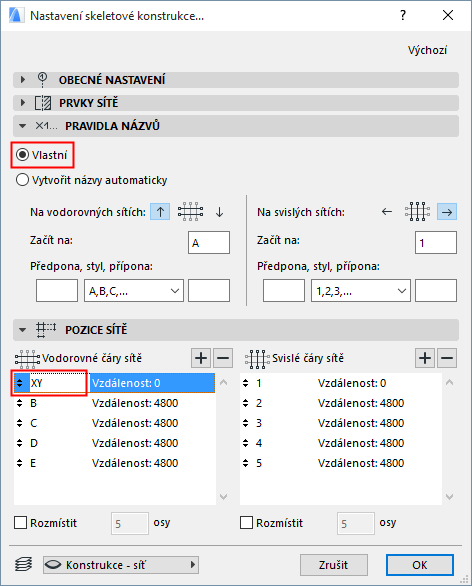Viewport: 472px width, 586px height.
Task: Click the reorder arrows of vertical row 2
Action: pyautogui.click(x=246, y=403)
